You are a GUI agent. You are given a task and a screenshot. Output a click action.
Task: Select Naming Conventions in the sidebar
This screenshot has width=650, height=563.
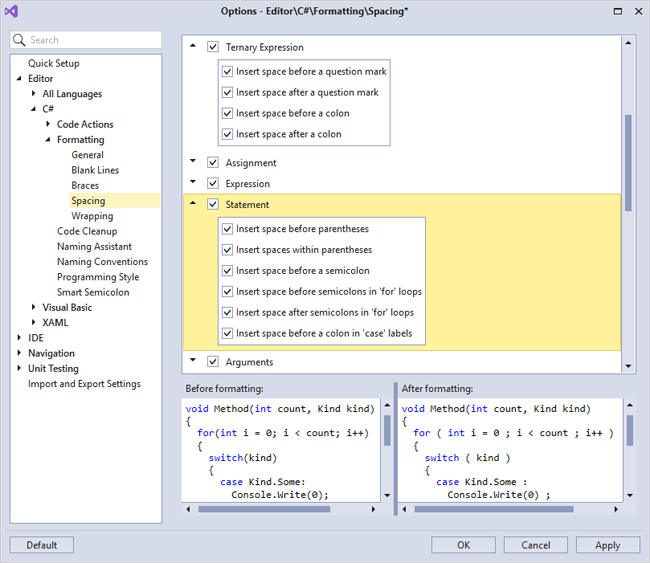[x=102, y=262]
